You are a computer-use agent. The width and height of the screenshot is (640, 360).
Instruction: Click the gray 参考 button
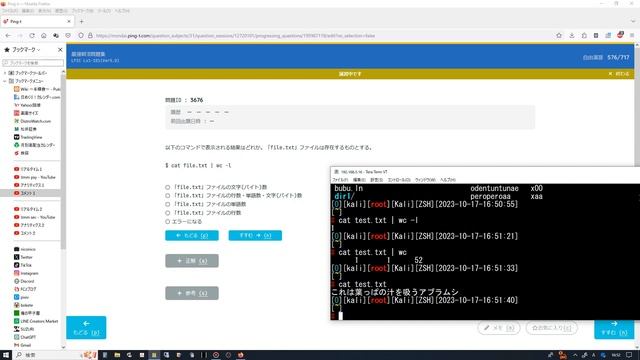[x=192, y=293]
